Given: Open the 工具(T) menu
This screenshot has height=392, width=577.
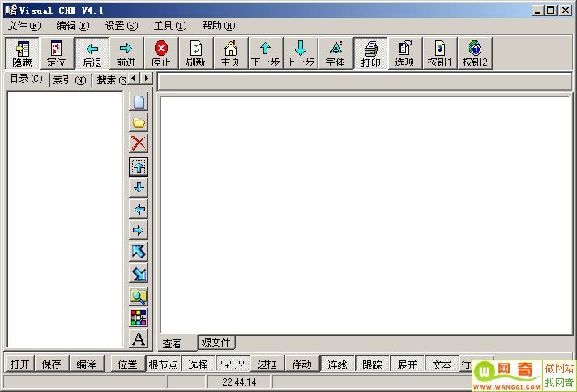Looking at the screenshot, I should click(170, 26).
